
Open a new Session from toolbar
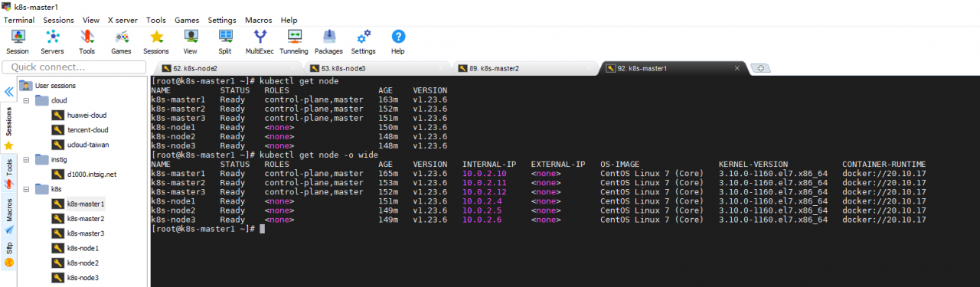18,41
